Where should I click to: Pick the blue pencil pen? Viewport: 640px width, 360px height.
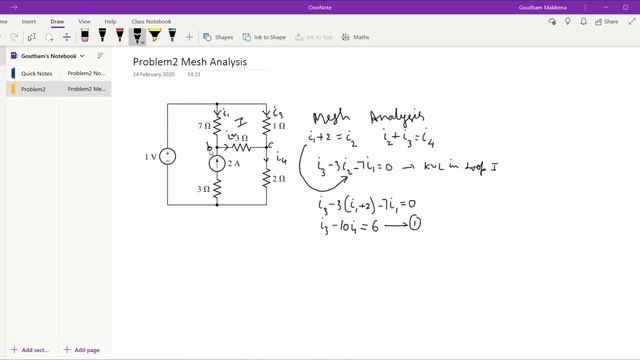pos(172,36)
